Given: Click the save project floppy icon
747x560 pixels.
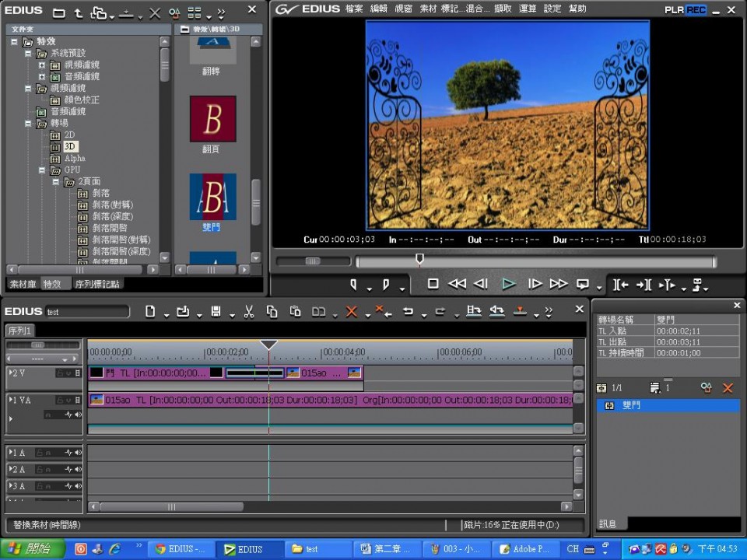Looking at the screenshot, I should [x=216, y=312].
